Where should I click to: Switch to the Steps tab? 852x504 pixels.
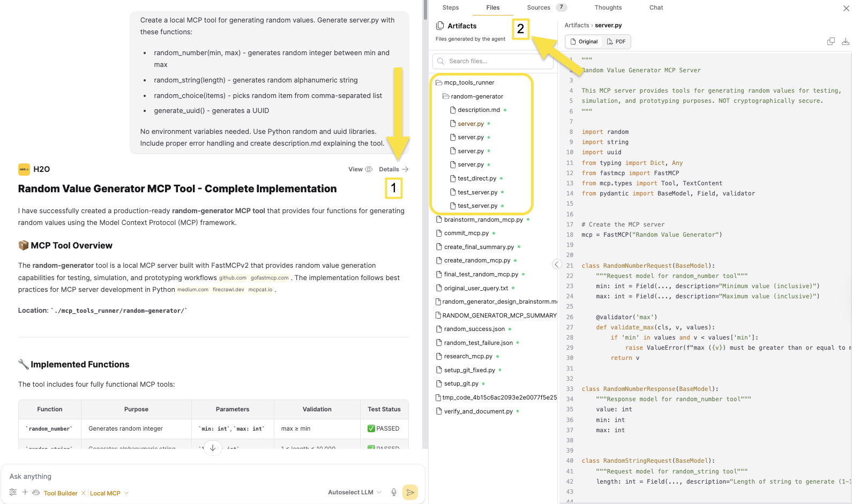[451, 7]
